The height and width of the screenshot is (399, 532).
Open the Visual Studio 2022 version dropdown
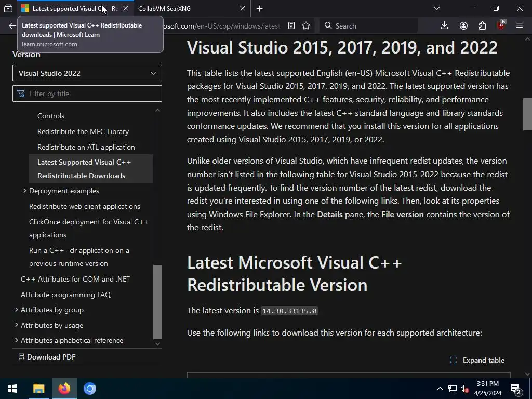[x=87, y=73]
